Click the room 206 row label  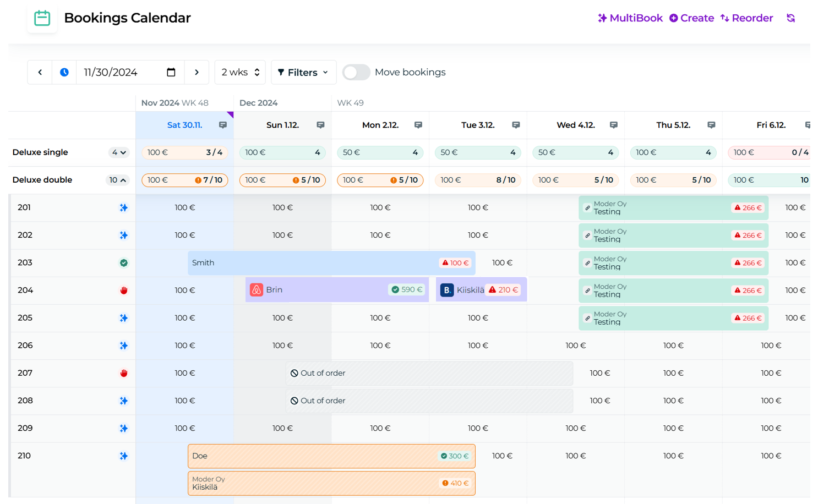click(x=25, y=346)
